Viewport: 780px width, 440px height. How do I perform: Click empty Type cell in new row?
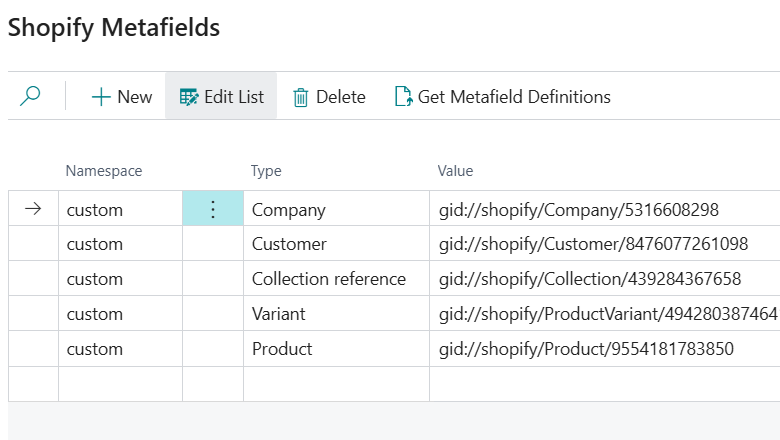336,384
